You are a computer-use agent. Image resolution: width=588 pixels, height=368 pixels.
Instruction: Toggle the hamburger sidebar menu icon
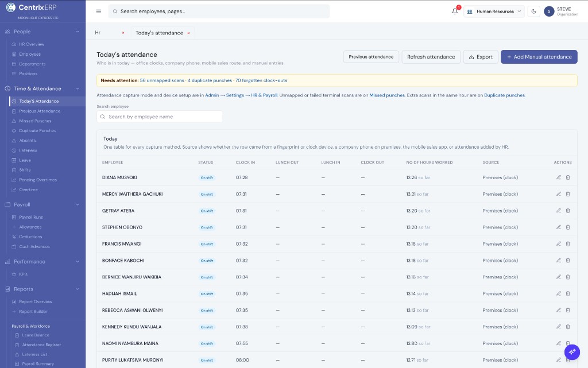99,11
